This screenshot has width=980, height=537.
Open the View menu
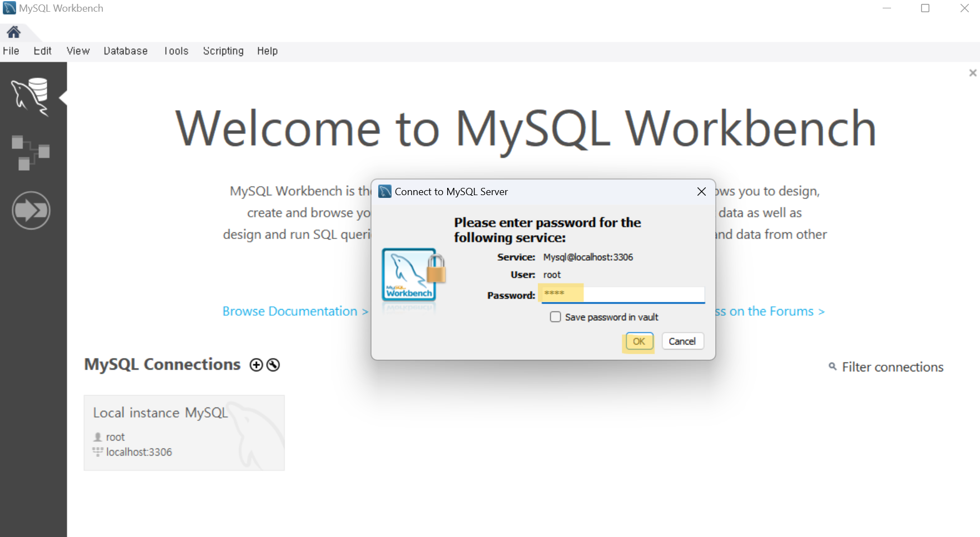tap(78, 51)
